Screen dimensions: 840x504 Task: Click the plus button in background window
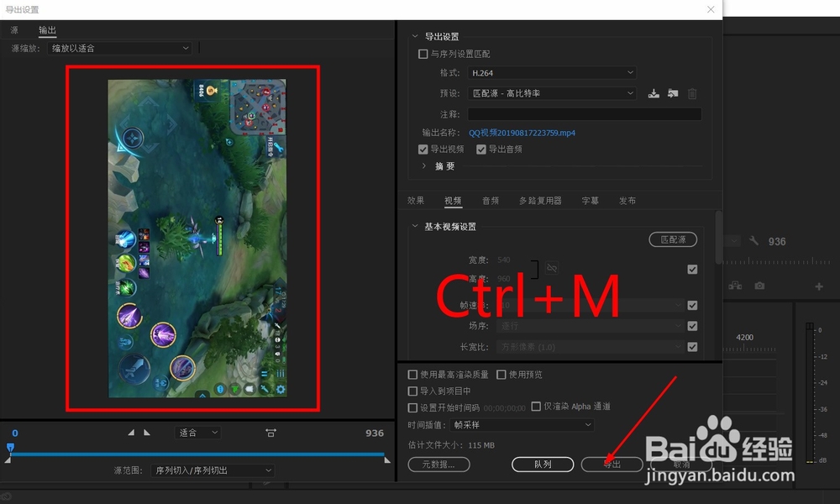(x=819, y=286)
